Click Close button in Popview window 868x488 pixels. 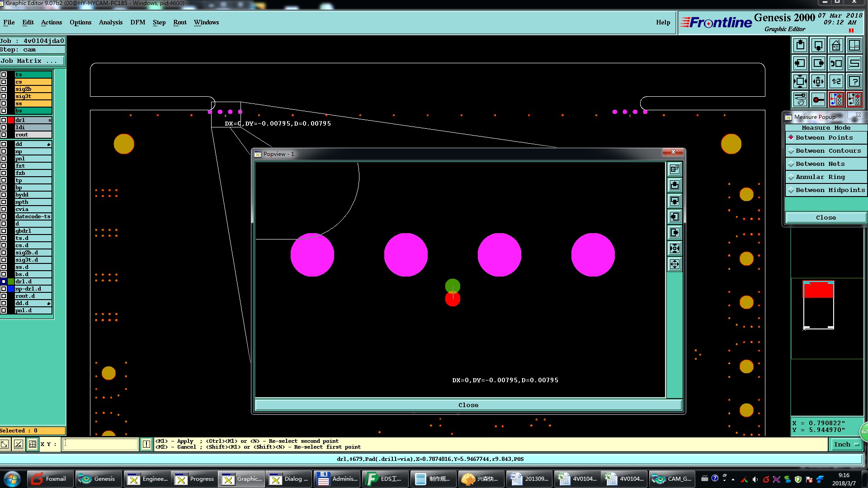click(468, 405)
